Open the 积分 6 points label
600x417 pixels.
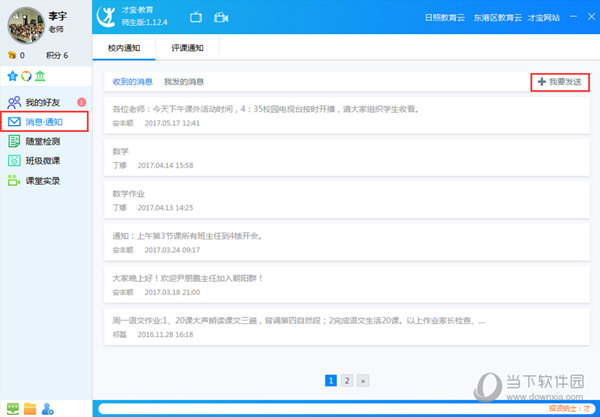point(57,55)
